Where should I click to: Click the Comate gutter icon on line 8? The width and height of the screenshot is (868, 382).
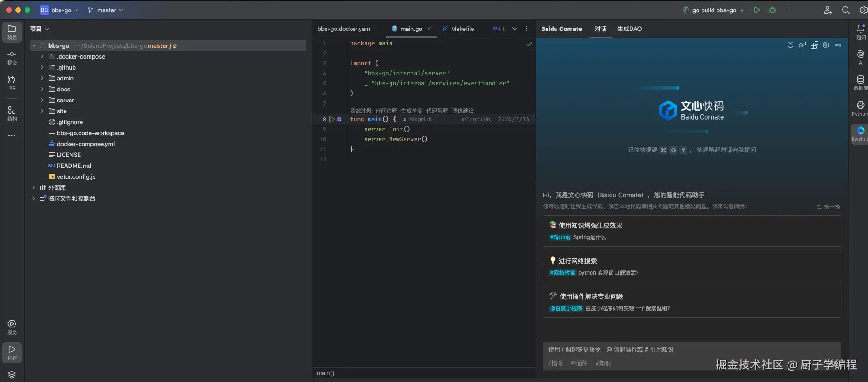pyautogui.click(x=339, y=119)
